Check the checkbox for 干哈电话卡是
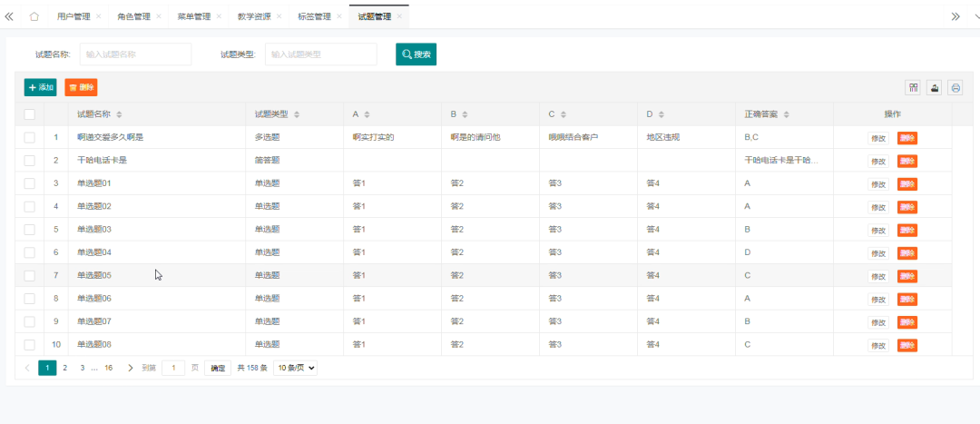The height and width of the screenshot is (424, 980). pyautogui.click(x=29, y=160)
